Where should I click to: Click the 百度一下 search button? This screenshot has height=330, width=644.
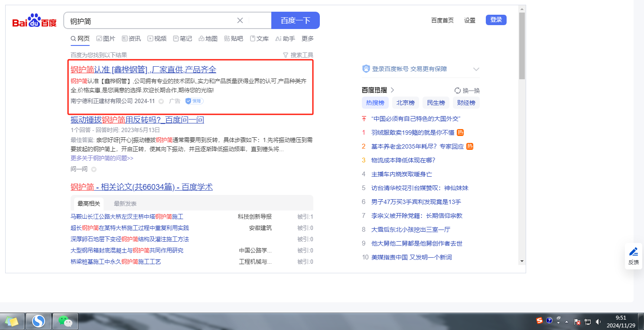[x=295, y=20]
